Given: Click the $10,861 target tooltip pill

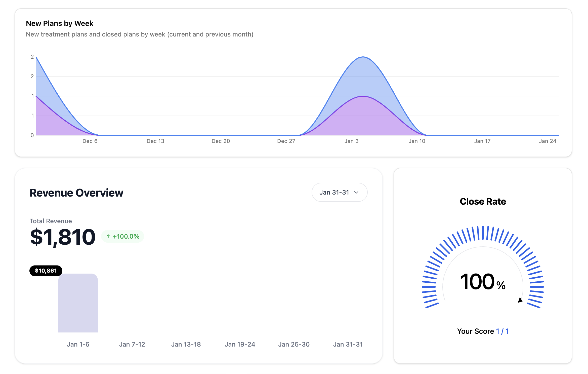Looking at the screenshot, I should [46, 271].
